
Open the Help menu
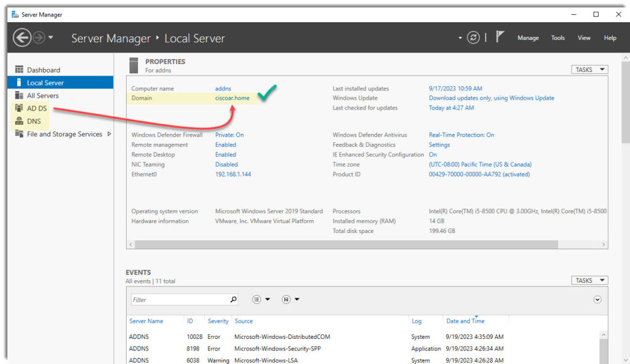click(610, 38)
